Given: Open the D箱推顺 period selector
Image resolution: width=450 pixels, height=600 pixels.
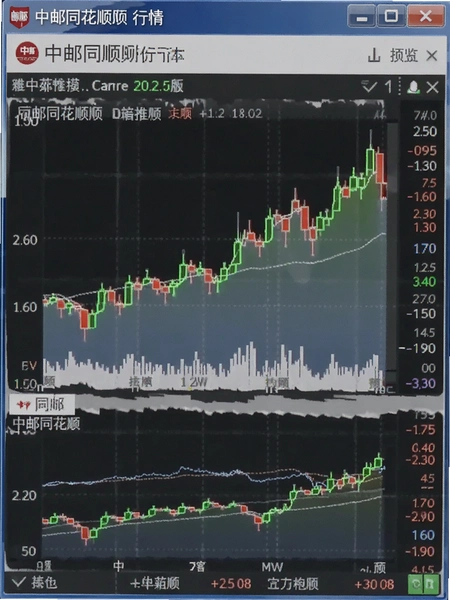Looking at the screenshot, I should tap(137, 114).
